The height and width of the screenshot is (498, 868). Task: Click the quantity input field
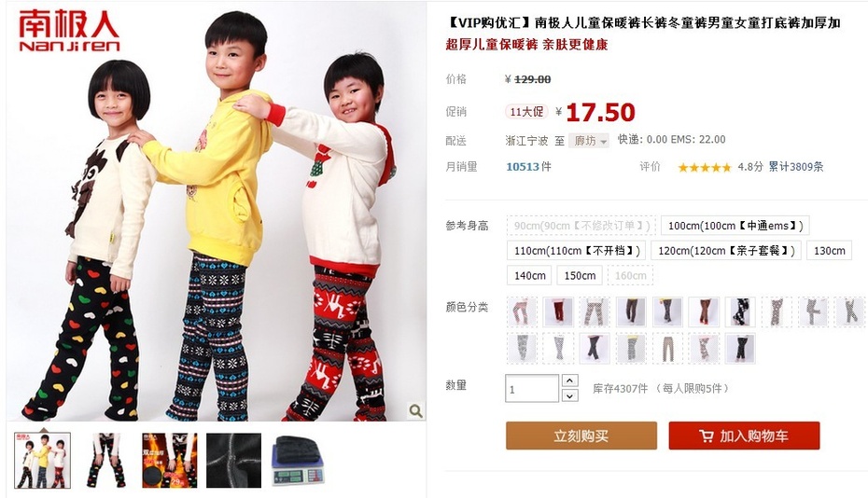(532, 389)
